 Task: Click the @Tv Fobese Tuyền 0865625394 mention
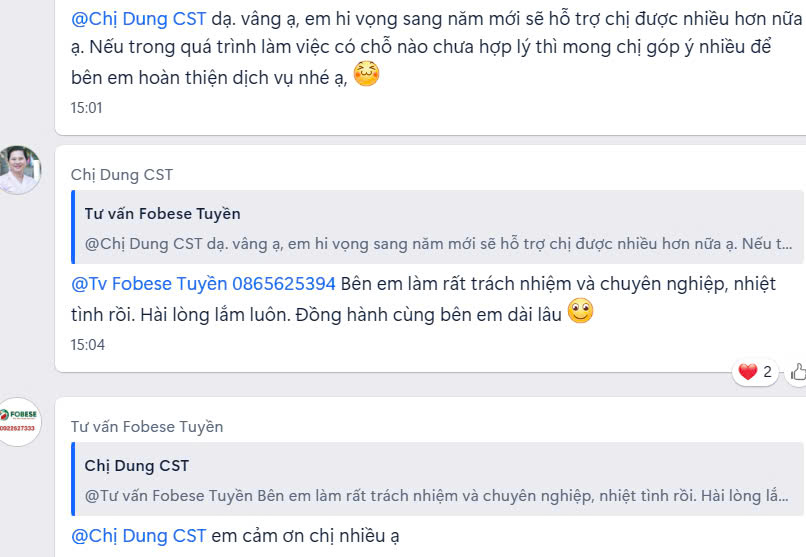203,284
